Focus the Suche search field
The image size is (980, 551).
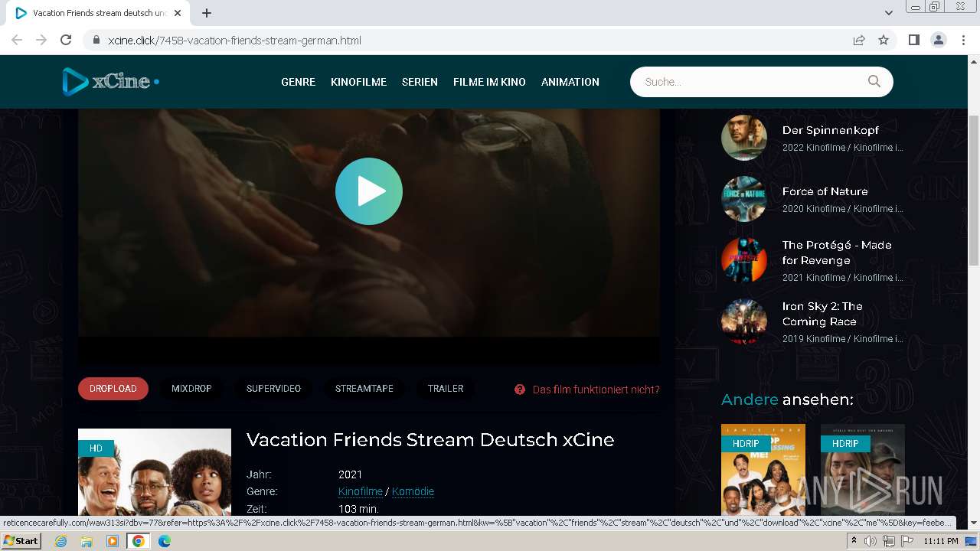click(x=750, y=82)
